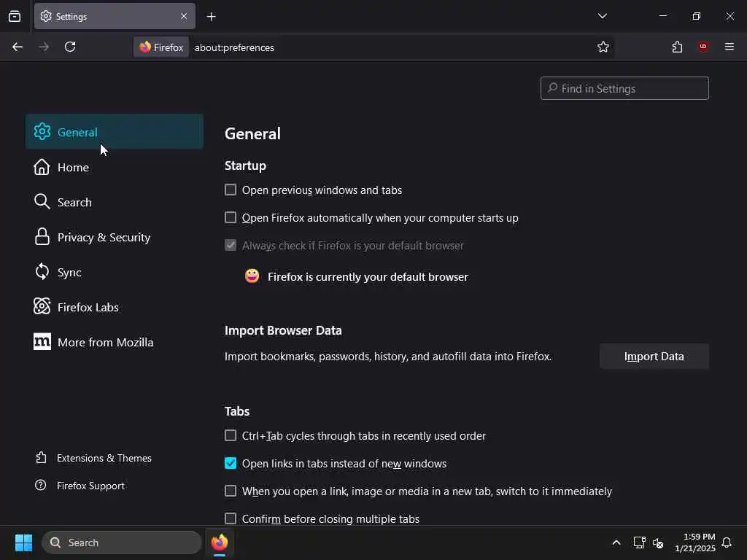This screenshot has width=747, height=560.
Task: Click the Firefox icon in taskbar
Action: click(220, 542)
